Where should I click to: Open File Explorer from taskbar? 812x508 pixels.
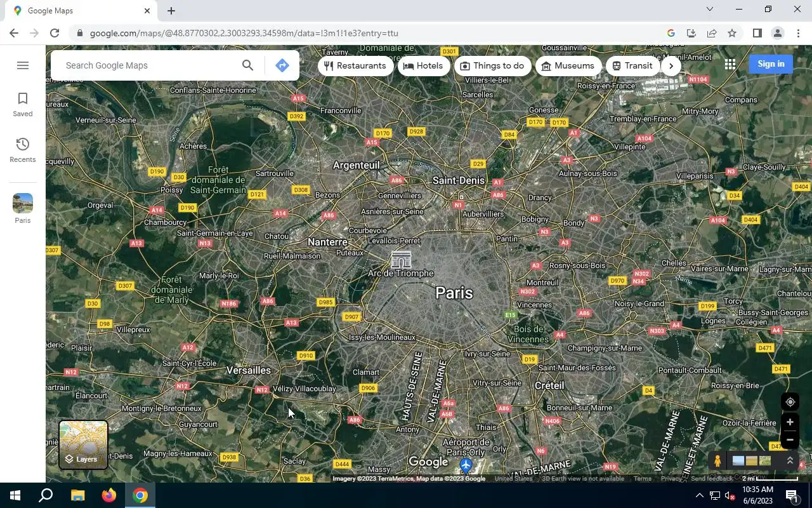pos(77,495)
